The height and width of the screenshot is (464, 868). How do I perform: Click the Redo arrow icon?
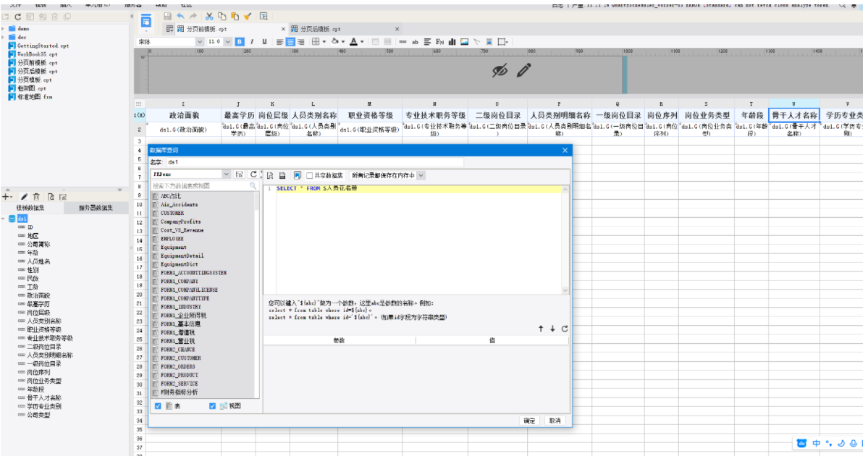coord(193,17)
